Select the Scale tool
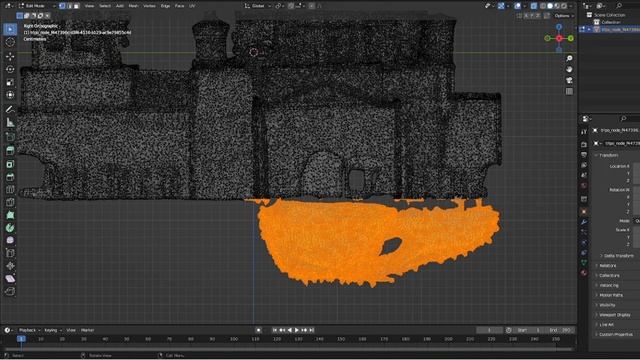This screenshot has height=360, width=640. [10, 82]
